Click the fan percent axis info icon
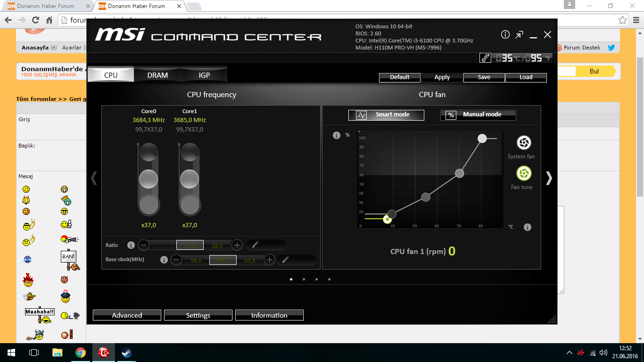The image size is (644, 362). tap(337, 135)
